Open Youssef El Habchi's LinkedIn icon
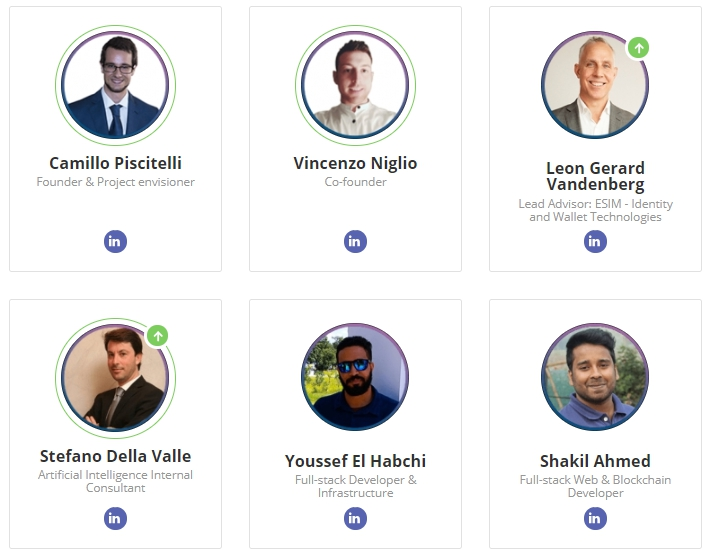 pyautogui.click(x=355, y=518)
